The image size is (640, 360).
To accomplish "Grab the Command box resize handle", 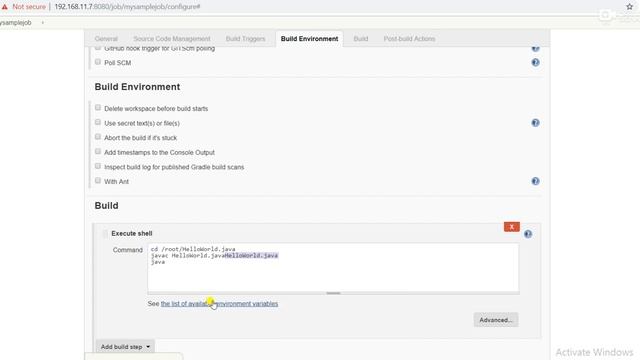I will tap(333, 293).
